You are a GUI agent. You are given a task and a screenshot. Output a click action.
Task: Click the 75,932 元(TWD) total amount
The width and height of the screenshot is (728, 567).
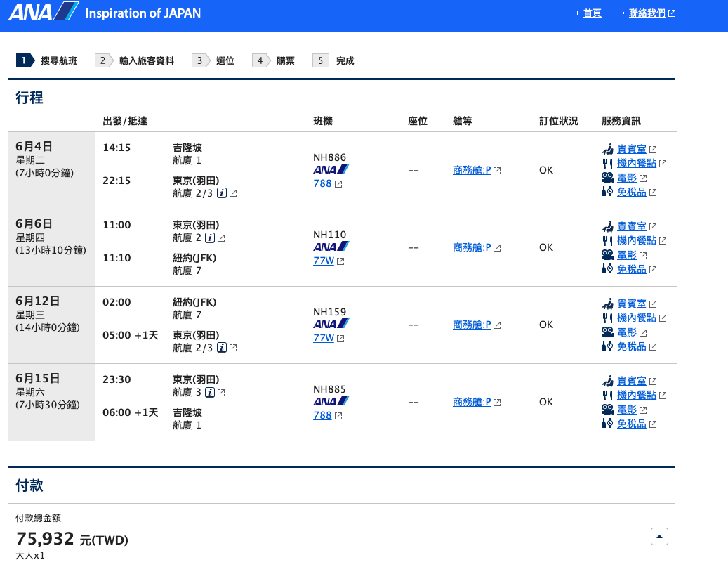pyautogui.click(x=72, y=539)
